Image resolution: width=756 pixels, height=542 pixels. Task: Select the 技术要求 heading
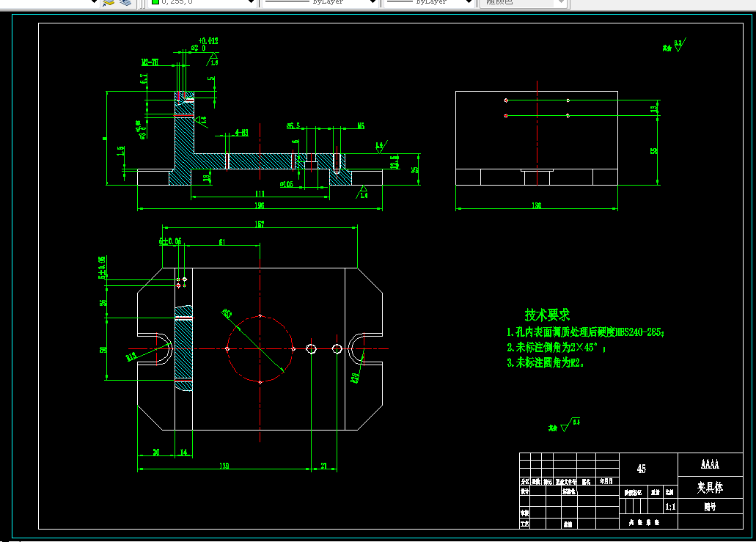pos(547,315)
